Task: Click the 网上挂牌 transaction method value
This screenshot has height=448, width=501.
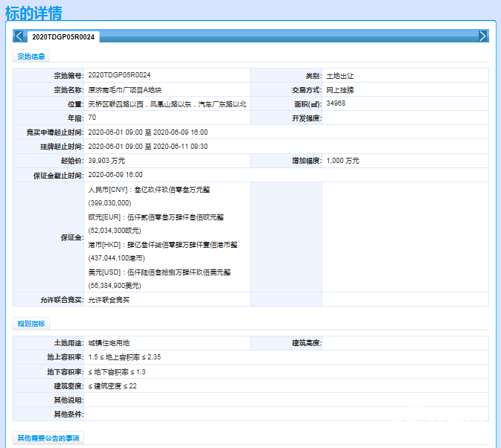Action: click(341, 90)
